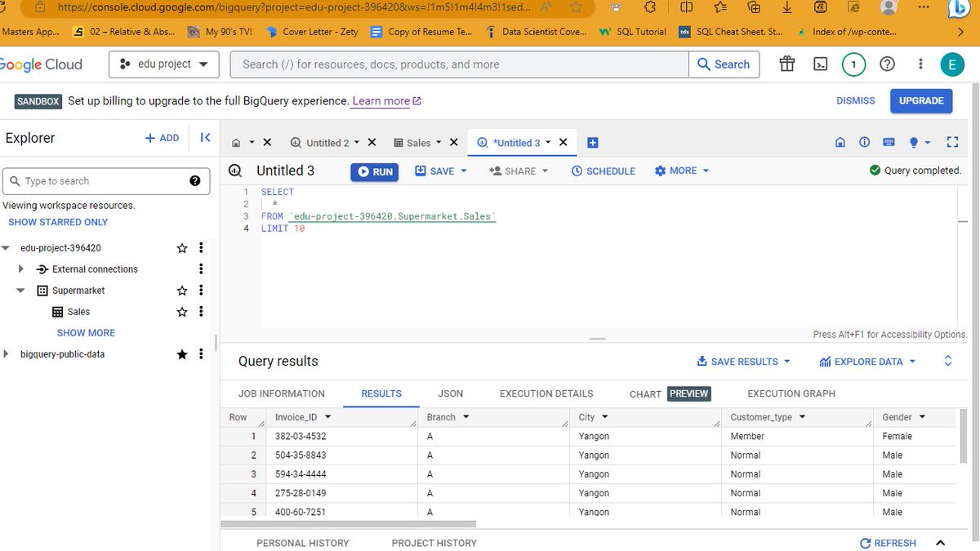Click the BigQuery home icon in editor toolbar
The width and height of the screenshot is (980, 551).
pos(840,142)
